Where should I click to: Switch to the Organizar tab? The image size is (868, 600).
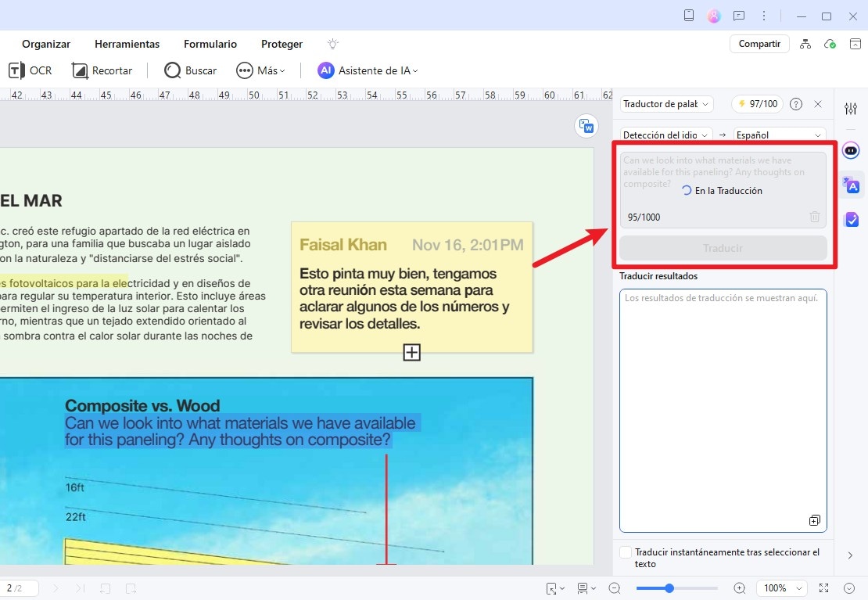46,44
